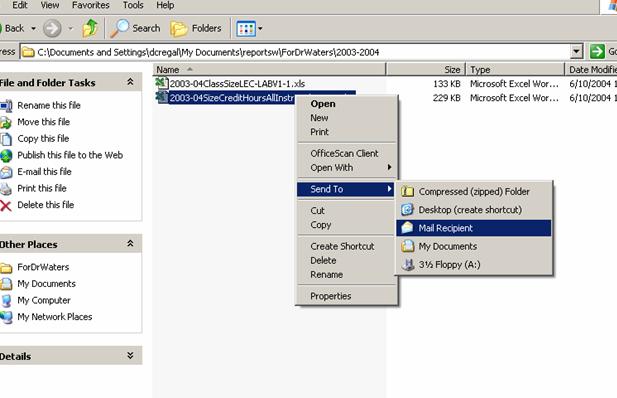Click the My Computer icon in Other Places

tap(6, 300)
